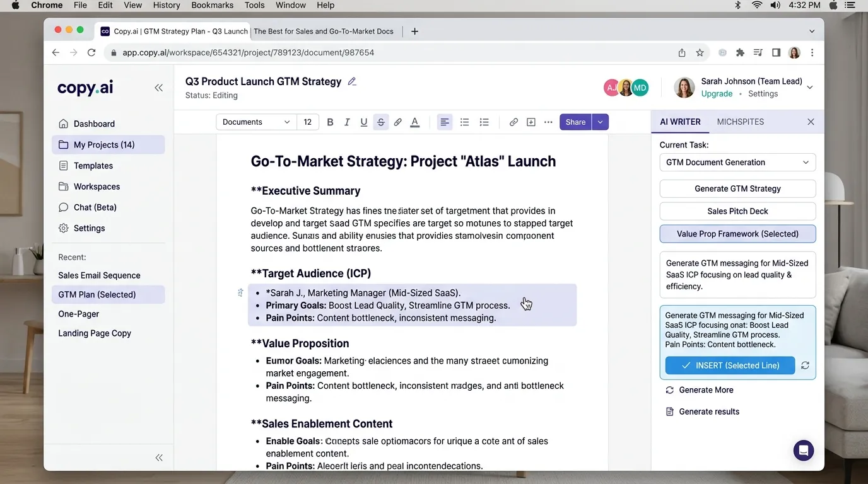Viewport: 868px width, 484px height.
Task: Open Settings in the sidebar
Action: point(108,228)
